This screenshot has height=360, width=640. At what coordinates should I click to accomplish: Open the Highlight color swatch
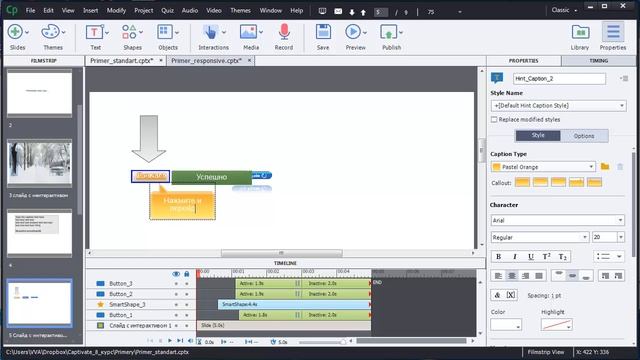(x=556, y=325)
